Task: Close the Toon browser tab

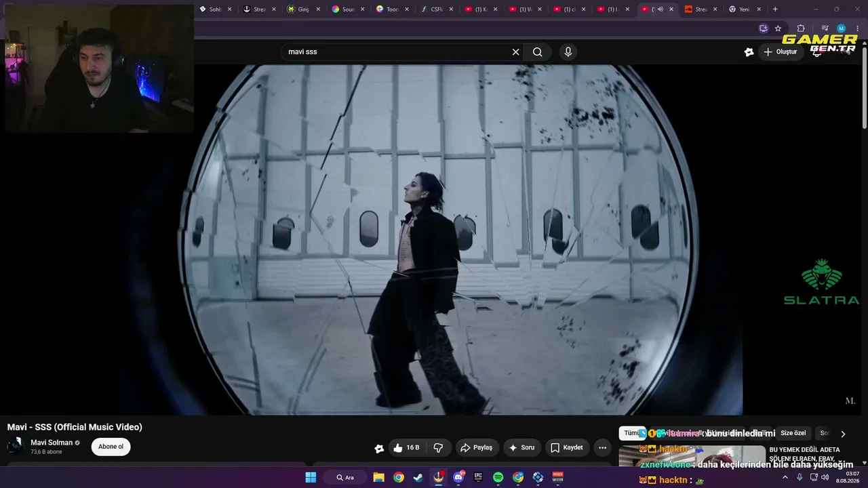Action: [x=408, y=9]
